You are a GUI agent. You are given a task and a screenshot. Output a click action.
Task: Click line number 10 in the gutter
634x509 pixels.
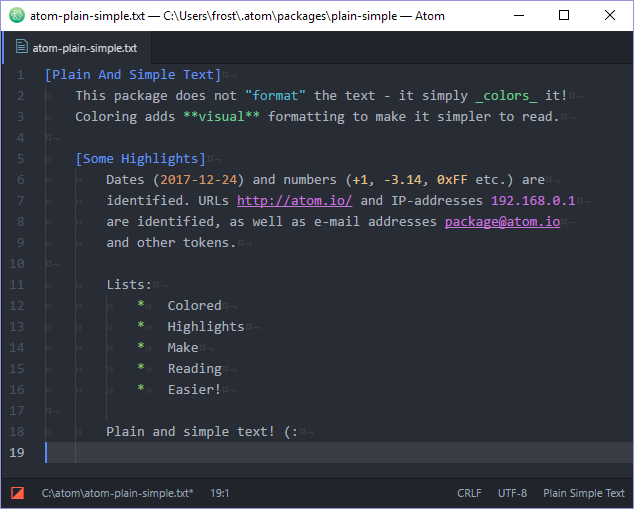click(x=17, y=264)
